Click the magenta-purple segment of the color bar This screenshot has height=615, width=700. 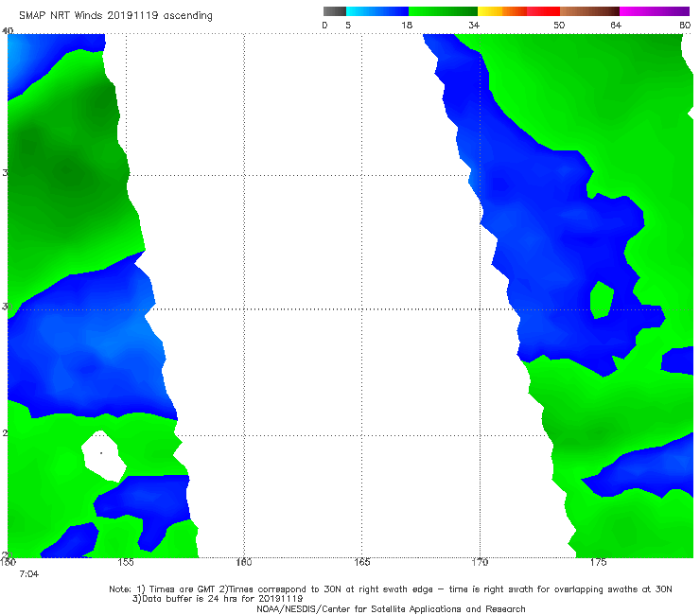(655, 11)
